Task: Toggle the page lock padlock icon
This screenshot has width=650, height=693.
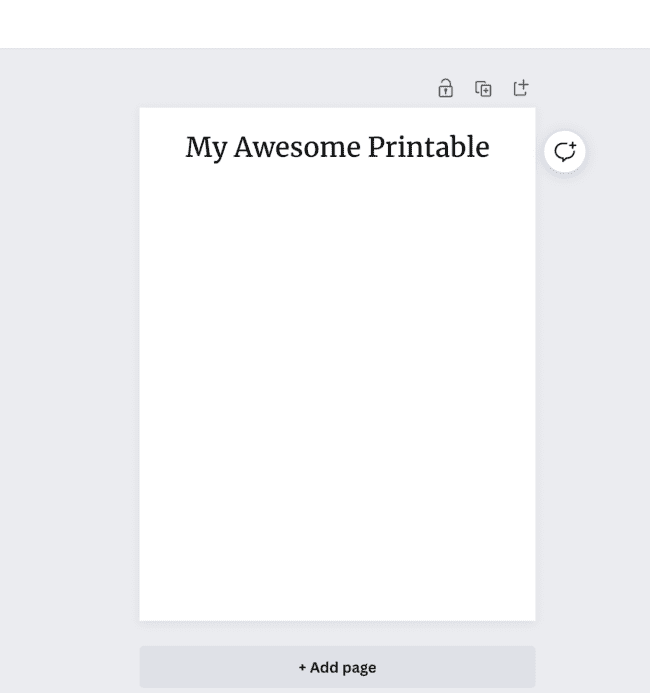Action: [x=445, y=88]
